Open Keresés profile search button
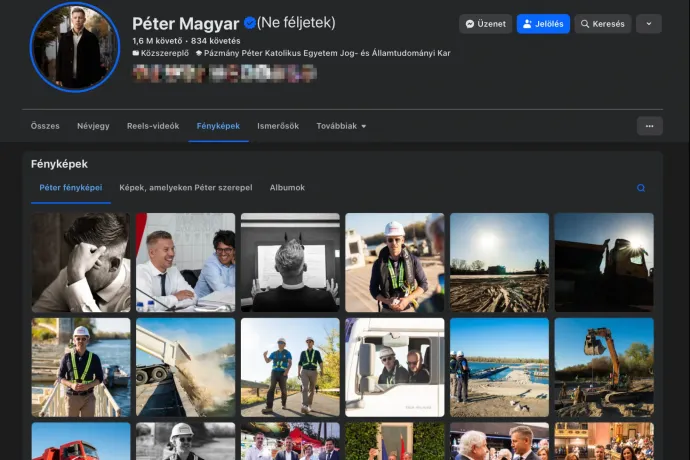Viewport: 690px width, 460px height. coord(602,24)
